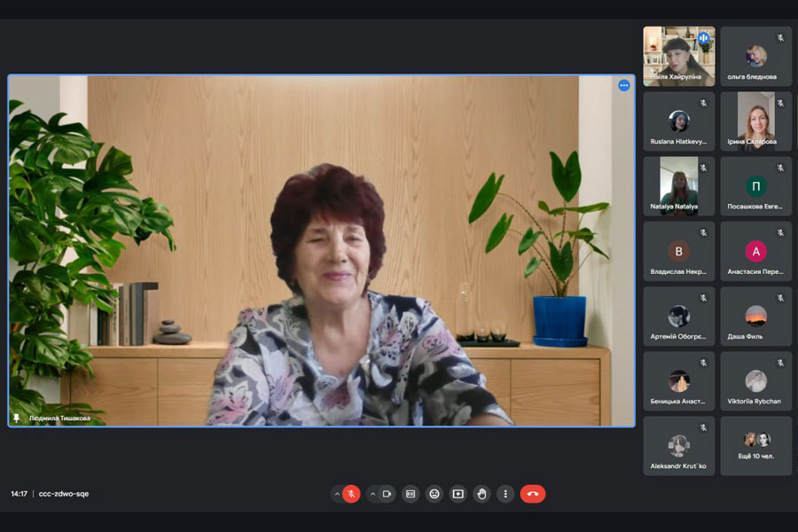Click speaking indicator on Наіля Хайруліна tile
The height and width of the screenshot is (532, 798).
(x=704, y=37)
